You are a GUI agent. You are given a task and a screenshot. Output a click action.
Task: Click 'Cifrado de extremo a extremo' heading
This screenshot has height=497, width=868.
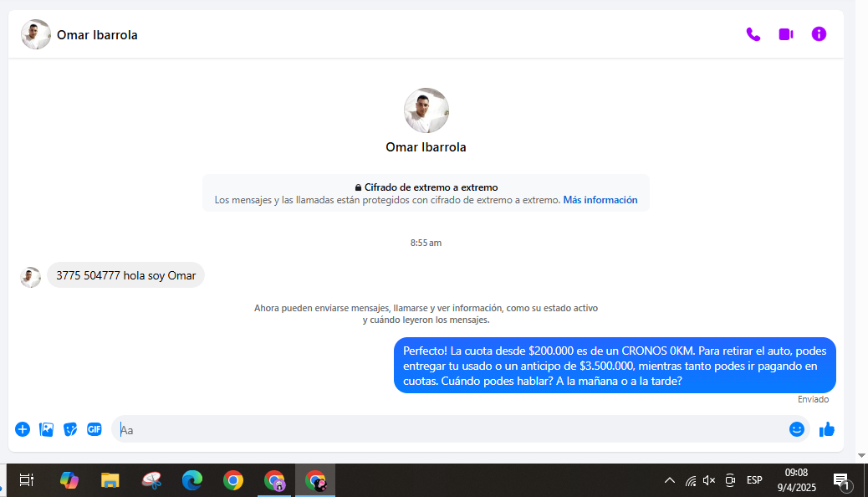(x=431, y=187)
